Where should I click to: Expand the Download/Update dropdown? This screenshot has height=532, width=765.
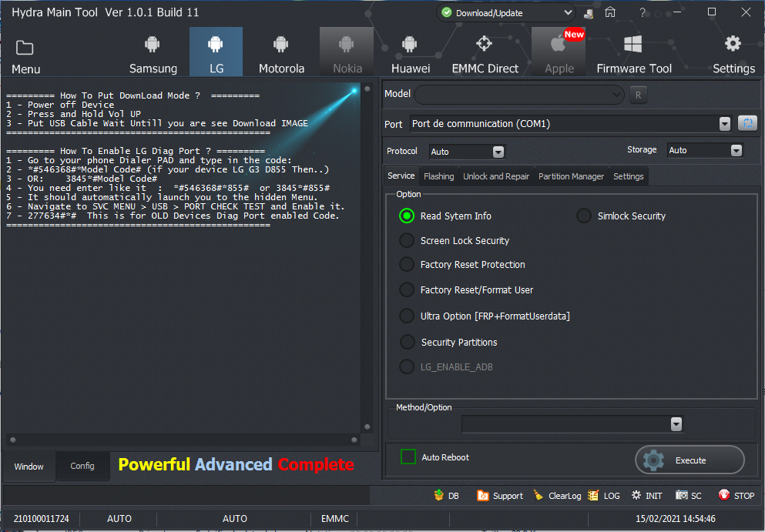click(568, 12)
